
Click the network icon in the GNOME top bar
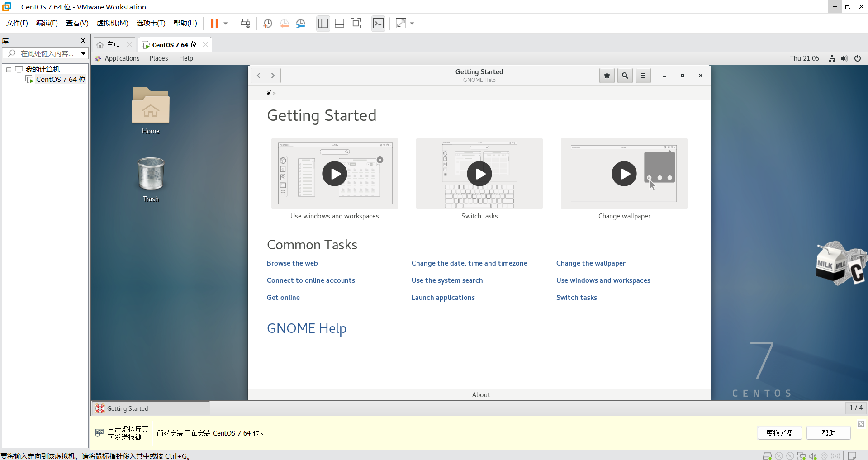pos(832,58)
